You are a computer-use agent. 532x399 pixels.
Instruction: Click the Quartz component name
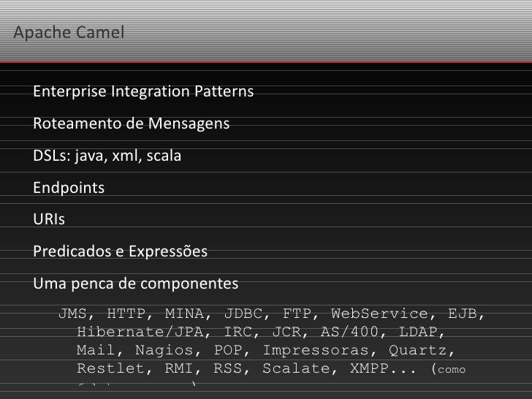(417, 351)
